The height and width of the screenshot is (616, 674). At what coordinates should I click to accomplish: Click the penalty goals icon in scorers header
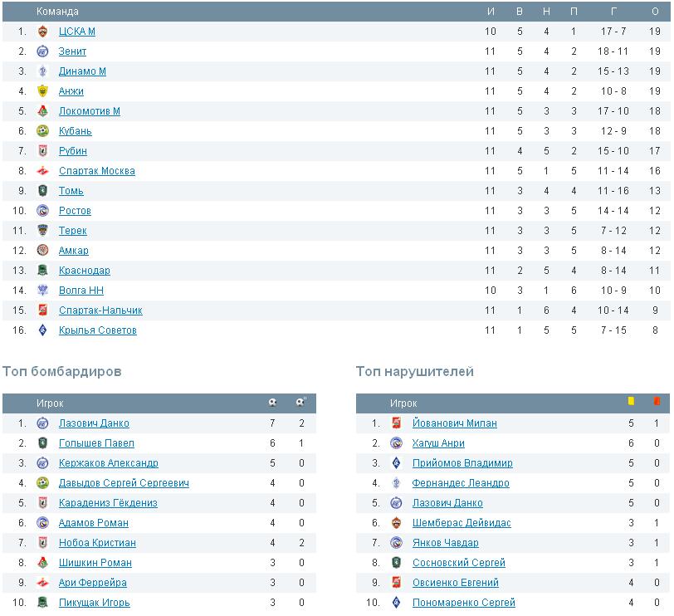click(x=300, y=403)
